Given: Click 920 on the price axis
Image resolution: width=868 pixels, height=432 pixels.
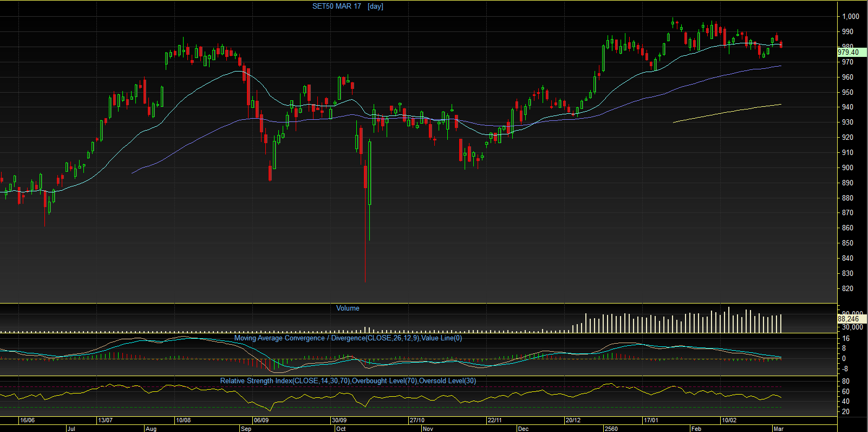Looking at the screenshot, I should pyautogui.click(x=847, y=138).
